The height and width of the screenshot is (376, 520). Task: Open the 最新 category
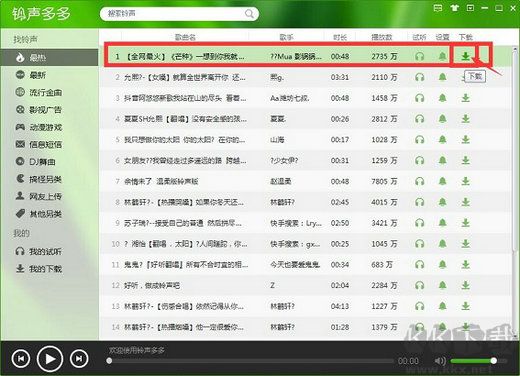(x=49, y=75)
